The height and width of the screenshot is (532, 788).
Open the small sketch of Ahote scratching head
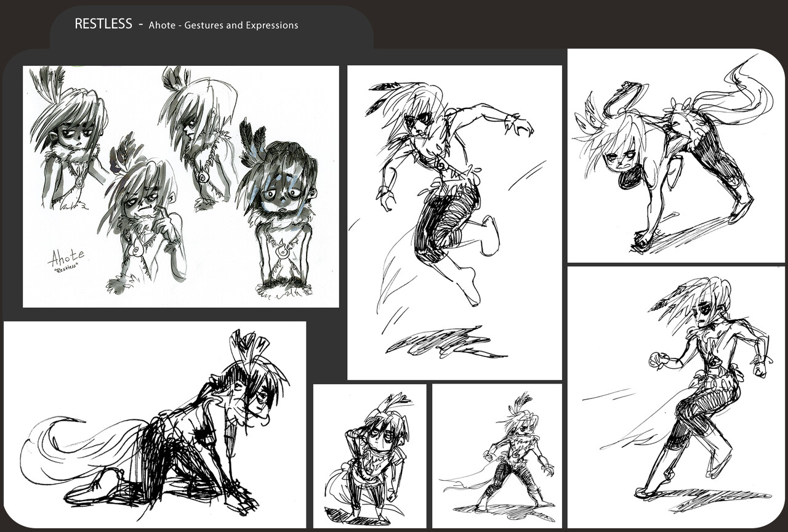pyautogui.click(x=370, y=456)
